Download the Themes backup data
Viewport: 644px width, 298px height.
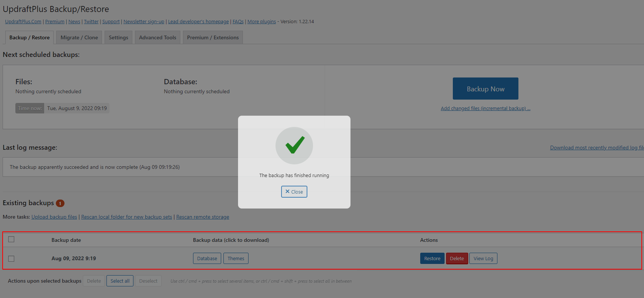pyautogui.click(x=236, y=258)
